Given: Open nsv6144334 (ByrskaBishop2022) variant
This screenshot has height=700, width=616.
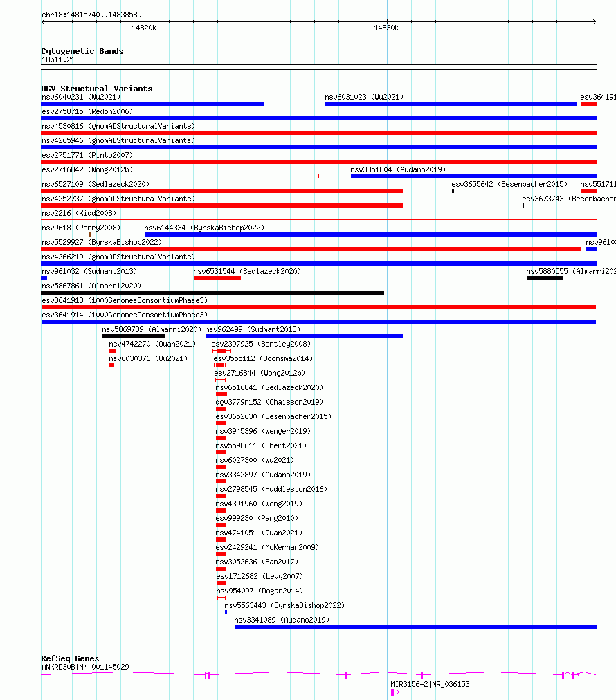Looking at the screenshot, I should 370,234.
